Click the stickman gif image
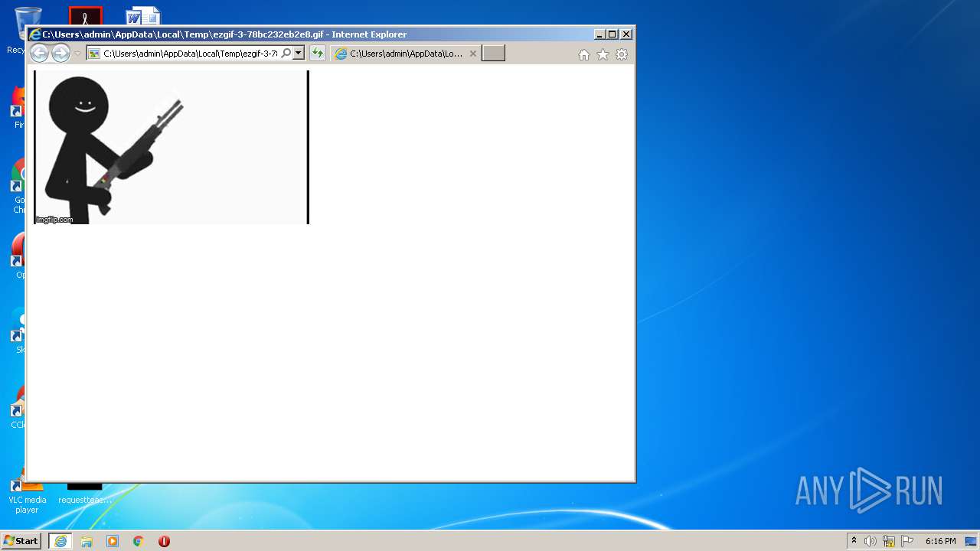The width and height of the screenshot is (980, 551). tap(171, 147)
